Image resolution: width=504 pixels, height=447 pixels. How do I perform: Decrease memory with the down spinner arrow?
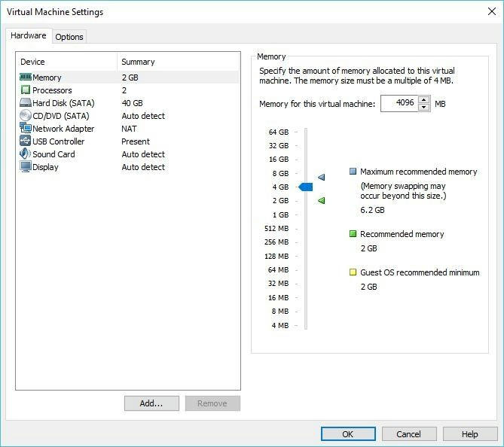coord(423,108)
